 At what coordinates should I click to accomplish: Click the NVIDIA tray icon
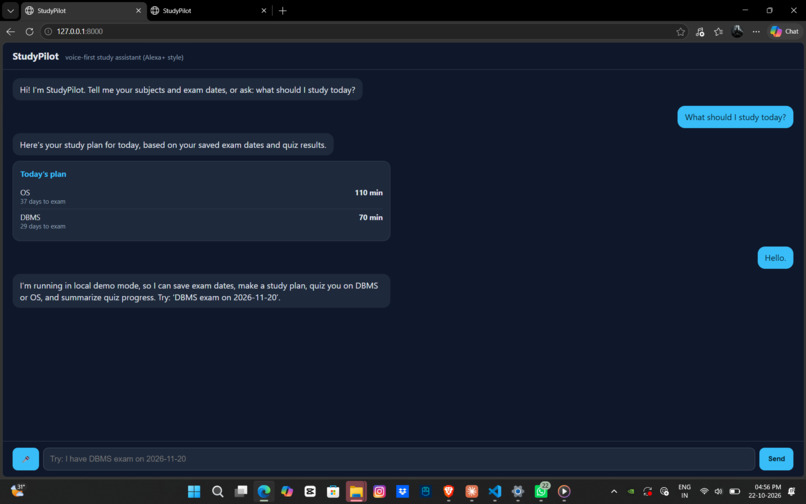click(x=631, y=492)
